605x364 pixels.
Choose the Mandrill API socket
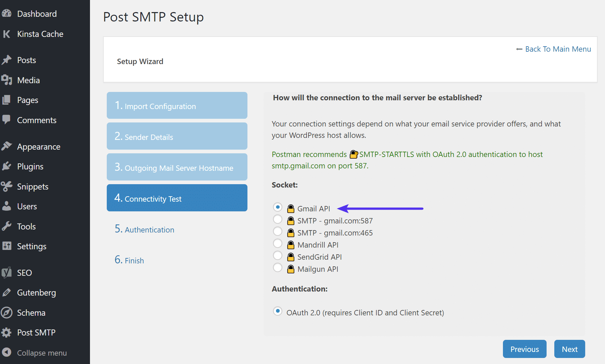tap(278, 243)
